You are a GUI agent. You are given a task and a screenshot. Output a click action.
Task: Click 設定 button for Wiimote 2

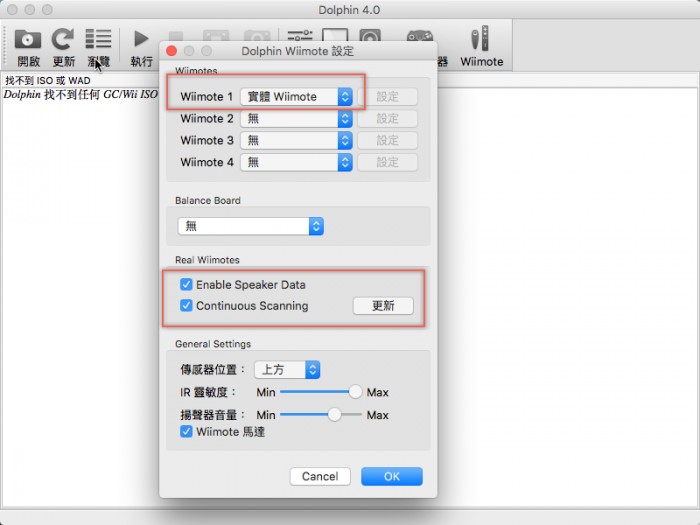click(388, 119)
